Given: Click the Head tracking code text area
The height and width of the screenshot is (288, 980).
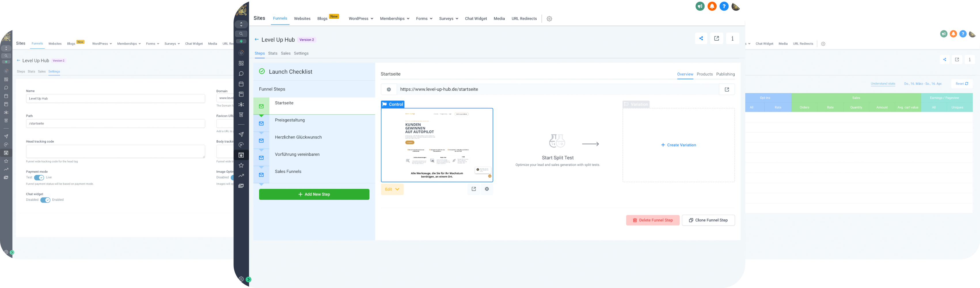Looking at the screenshot, I should coord(116,151).
